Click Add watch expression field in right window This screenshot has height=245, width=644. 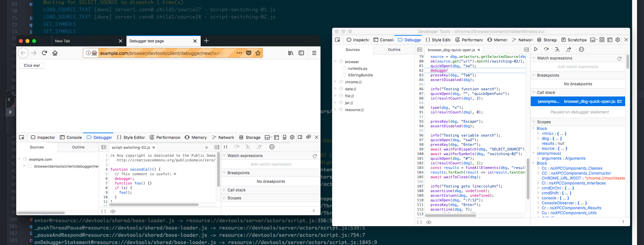[x=578, y=67]
